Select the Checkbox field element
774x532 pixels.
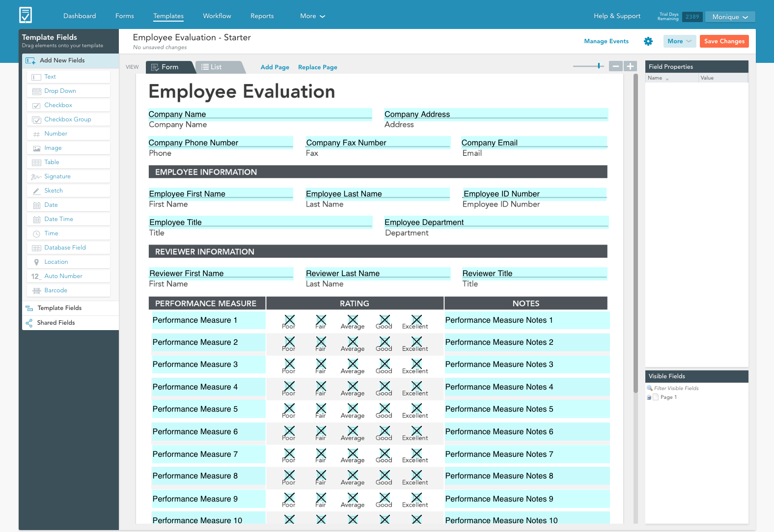(x=68, y=105)
